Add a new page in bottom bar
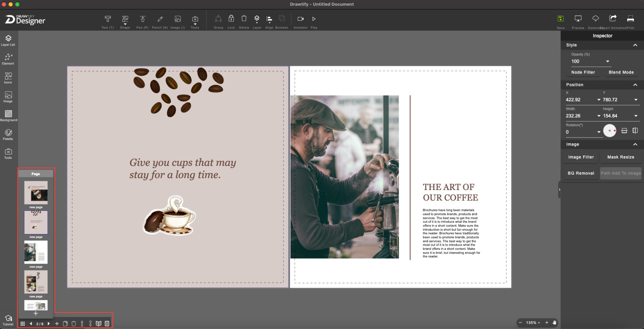The image size is (644, 329). click(x=57, y=324)
